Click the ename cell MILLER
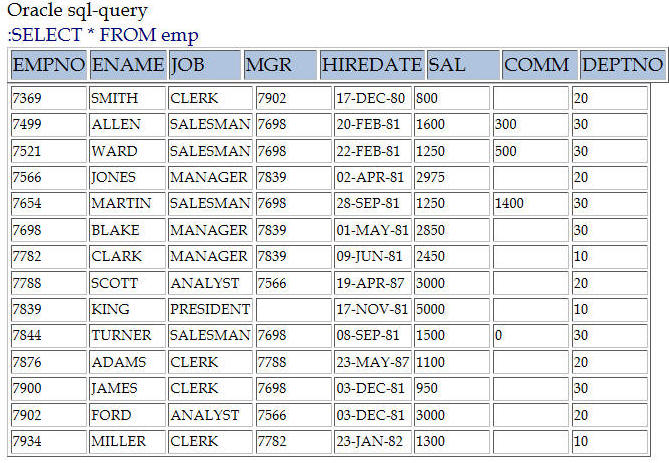669x463 pixels. (127, 441)
